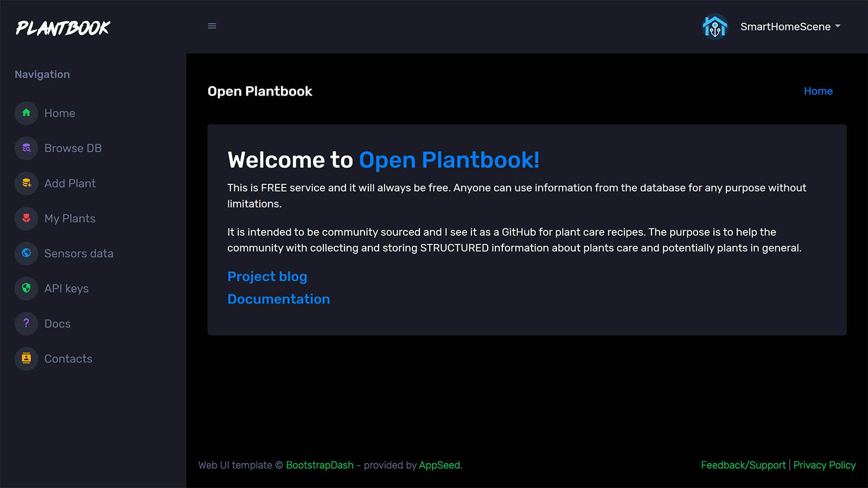Click the Contacts address book icon
This screenshot has width=868, height=488.
click(x=26, y=358)
